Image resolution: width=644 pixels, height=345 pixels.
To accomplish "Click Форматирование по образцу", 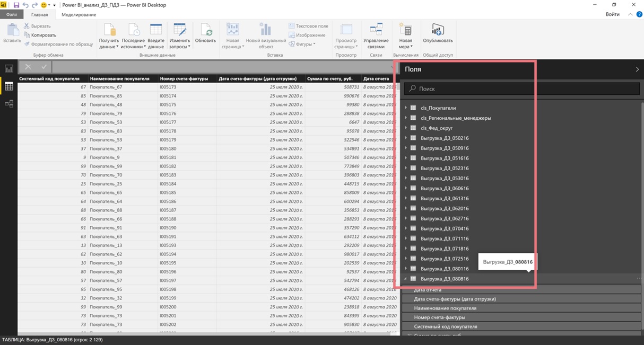I will click(58, 44).
